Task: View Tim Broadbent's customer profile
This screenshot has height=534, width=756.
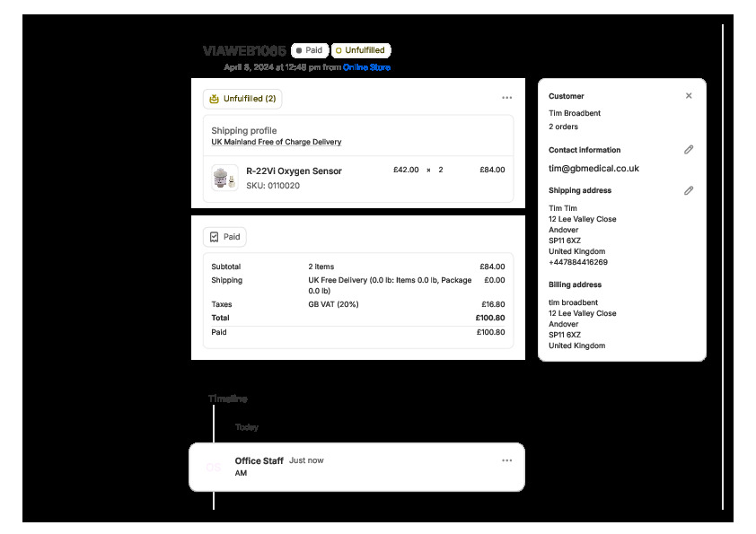Action: [575, 113]
